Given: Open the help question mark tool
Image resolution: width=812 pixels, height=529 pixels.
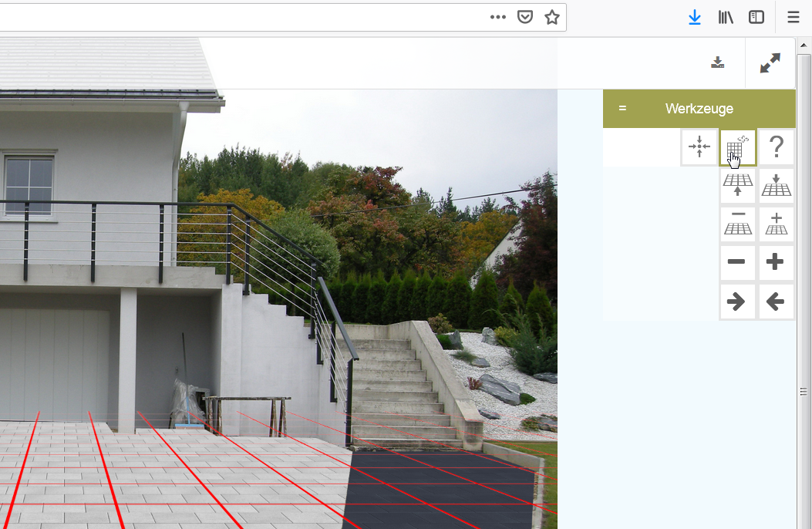Looking at the screenshot, I should pos(777,147).
